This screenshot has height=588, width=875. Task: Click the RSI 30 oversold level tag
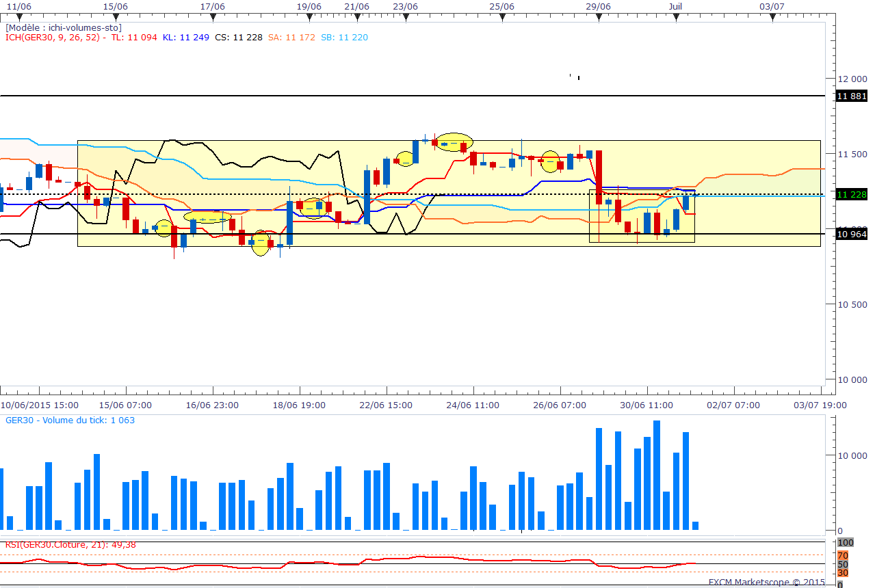tap(843, 572)
